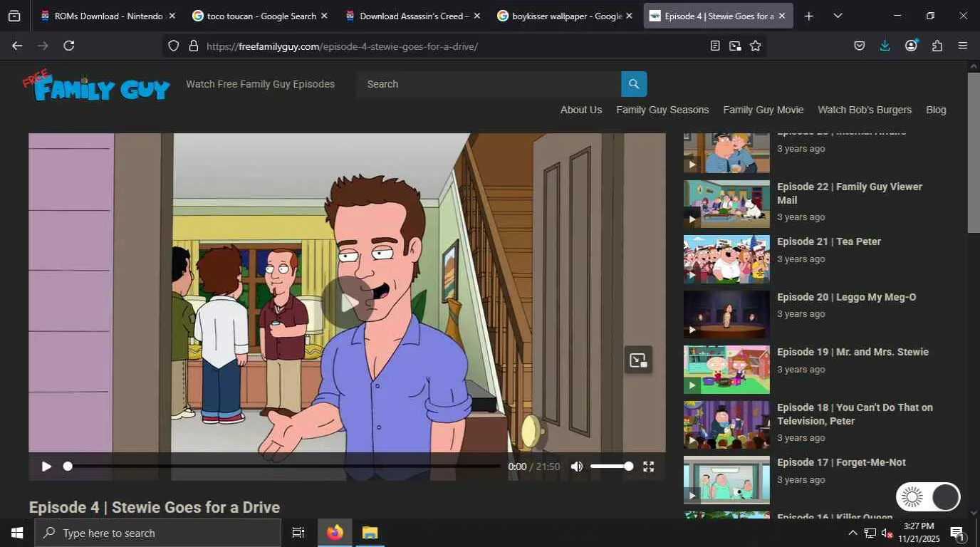Close the Download Assassin's Creed tab
This screenshot has width=980, height=547.
(x=476, y=16)
